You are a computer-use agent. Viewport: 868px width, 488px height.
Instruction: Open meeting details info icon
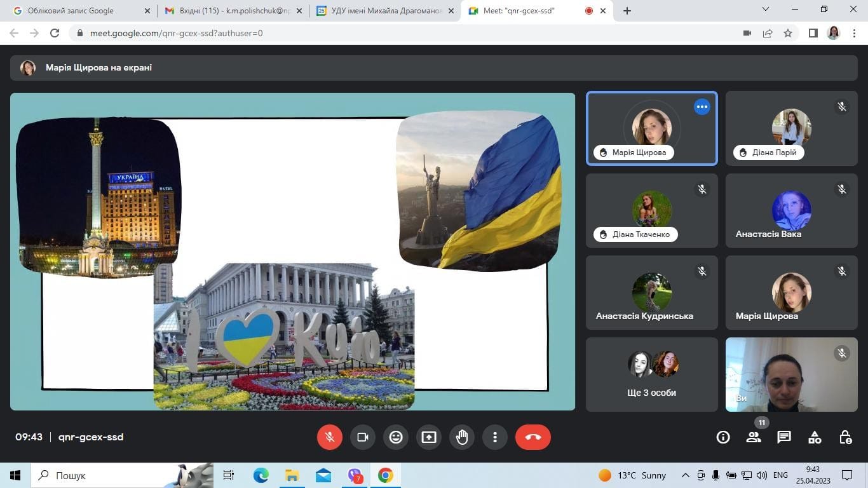pos(723,437)
